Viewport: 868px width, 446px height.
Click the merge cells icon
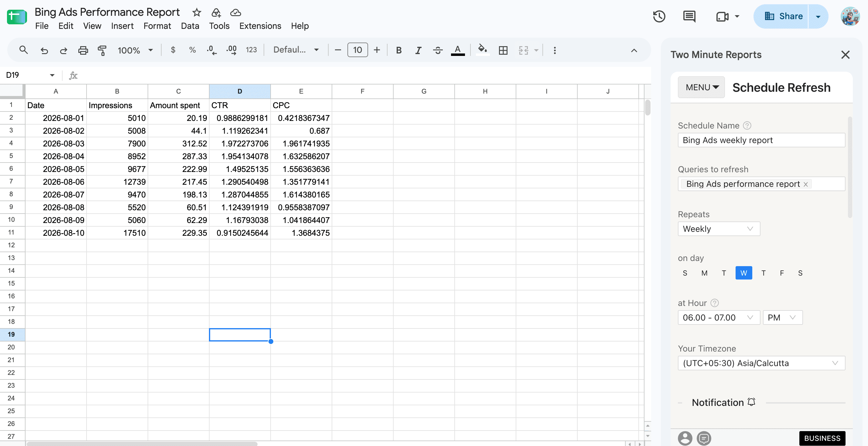tap(523, 50)
